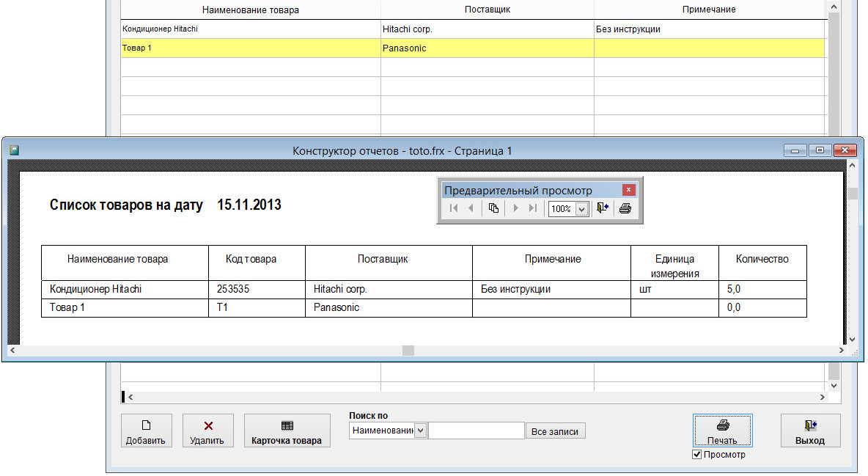Open the 100% zoom dropdown
The height and width of the screenshot is (476, 868).
point(582,209)
